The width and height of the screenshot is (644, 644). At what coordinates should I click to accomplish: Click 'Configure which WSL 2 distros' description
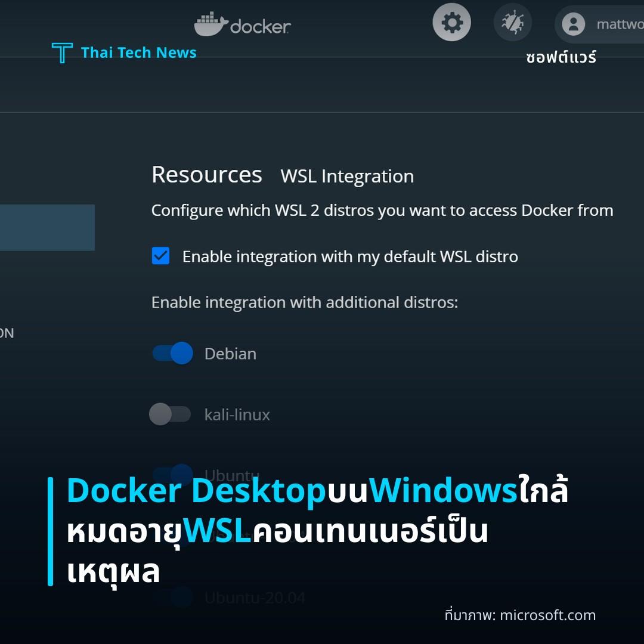point(382,210)
